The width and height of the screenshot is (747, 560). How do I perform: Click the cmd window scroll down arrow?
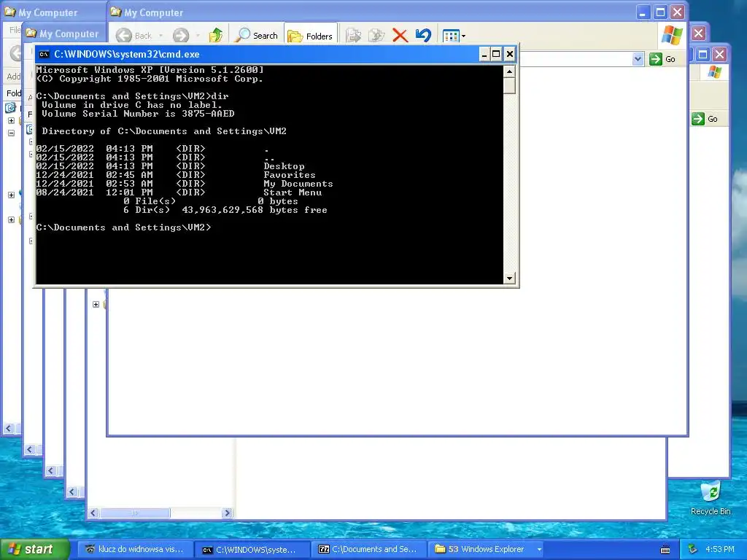[x=509, y=278]
